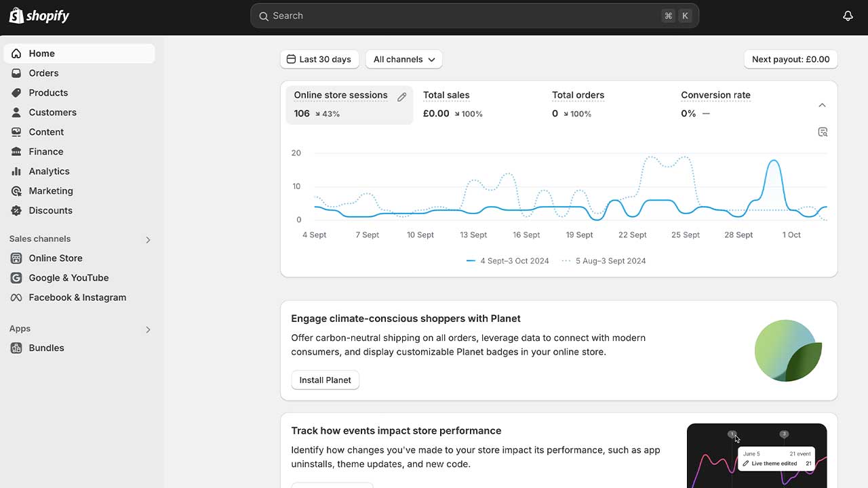View the Next payout amount
The width and height of the screenshot is (868, 488).
[x=790, y=59]
